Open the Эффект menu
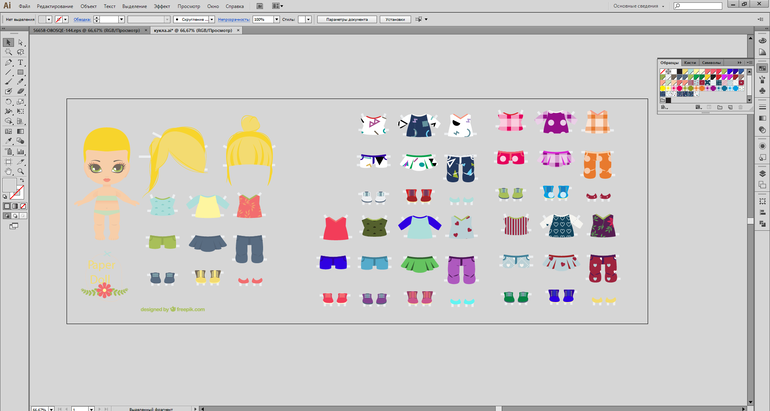This screenshot has width=770, height=411. point(161,6)
